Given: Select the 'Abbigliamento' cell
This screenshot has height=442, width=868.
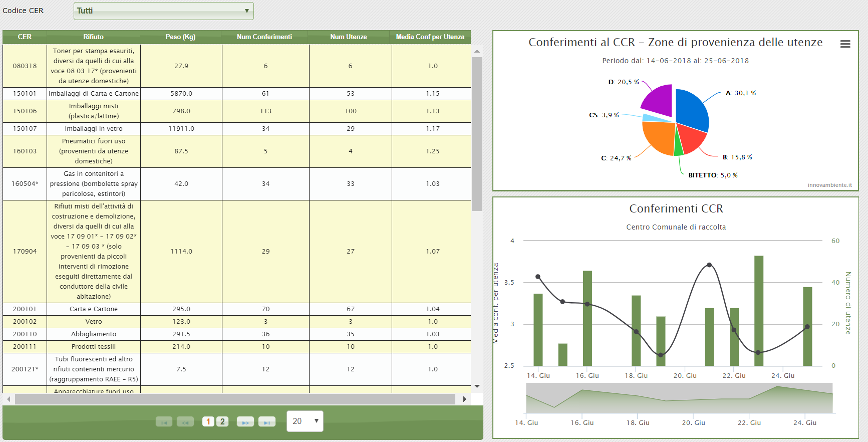Looking at the screenshot, I should (x=94, y=334).
